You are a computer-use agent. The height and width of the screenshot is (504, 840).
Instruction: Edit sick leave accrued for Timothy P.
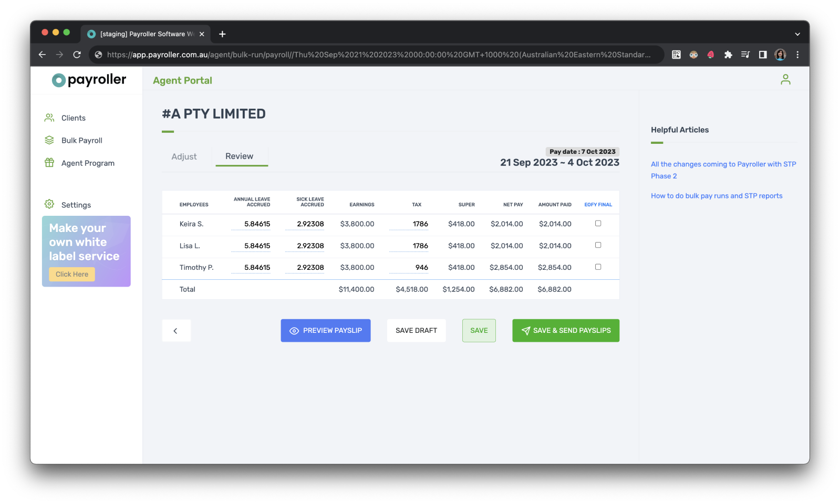[304, 268]
